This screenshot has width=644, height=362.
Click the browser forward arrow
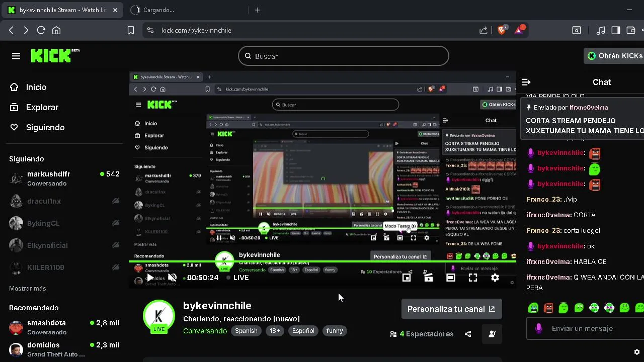coord(26,30)
